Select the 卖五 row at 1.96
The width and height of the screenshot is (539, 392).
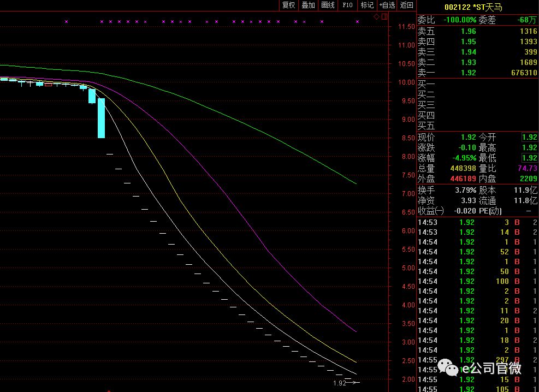(x=477, y=31)
